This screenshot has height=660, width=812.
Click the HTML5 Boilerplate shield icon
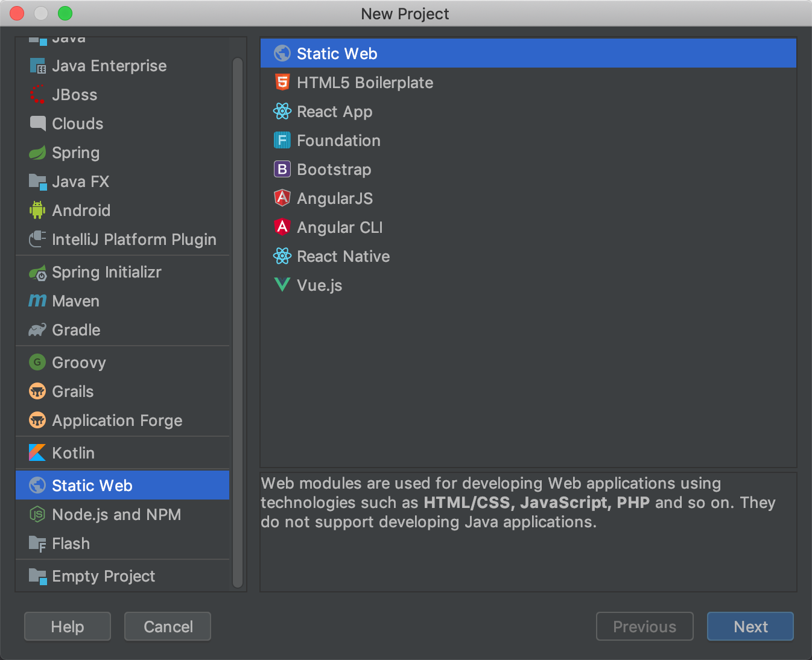tap(282, 83)
